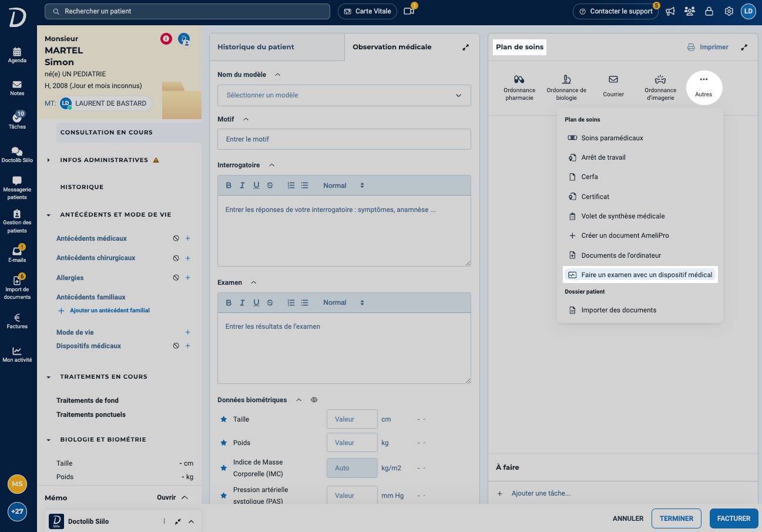Open Normal text style dropdown in Interrogatoire
The height and width of the screenshot is (532, 762).
click(344, 186)
